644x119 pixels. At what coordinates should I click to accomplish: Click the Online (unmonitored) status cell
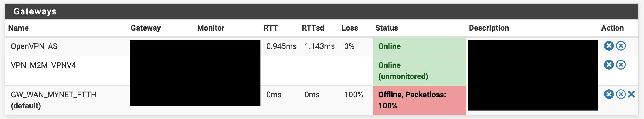coord(420,71)
